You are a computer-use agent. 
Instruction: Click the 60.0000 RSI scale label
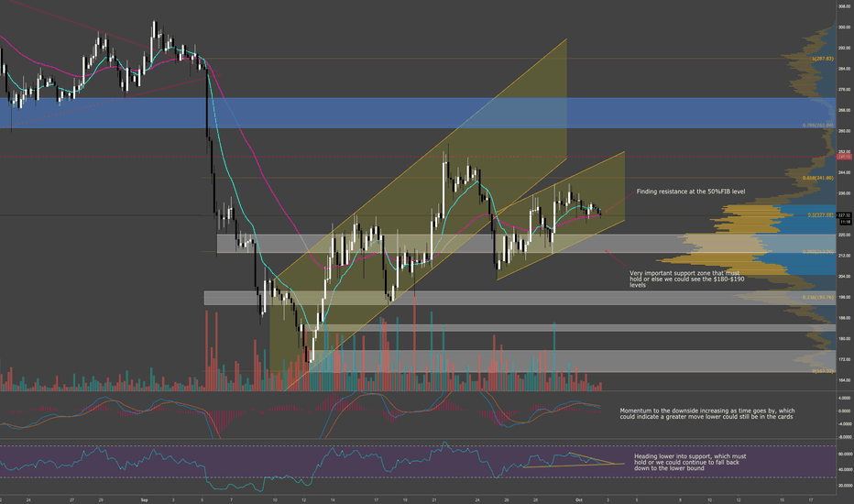pyautogui.click(x=845, y=454)
